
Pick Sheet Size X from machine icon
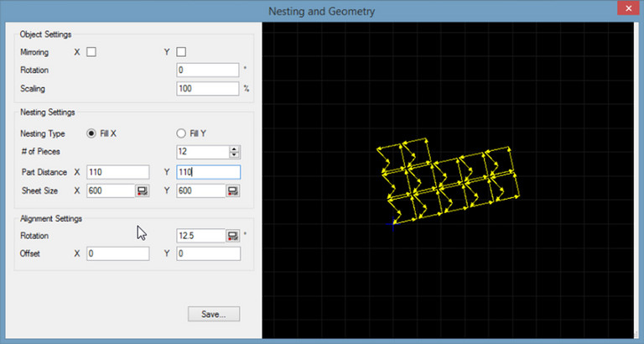click(x=143, y=190)
